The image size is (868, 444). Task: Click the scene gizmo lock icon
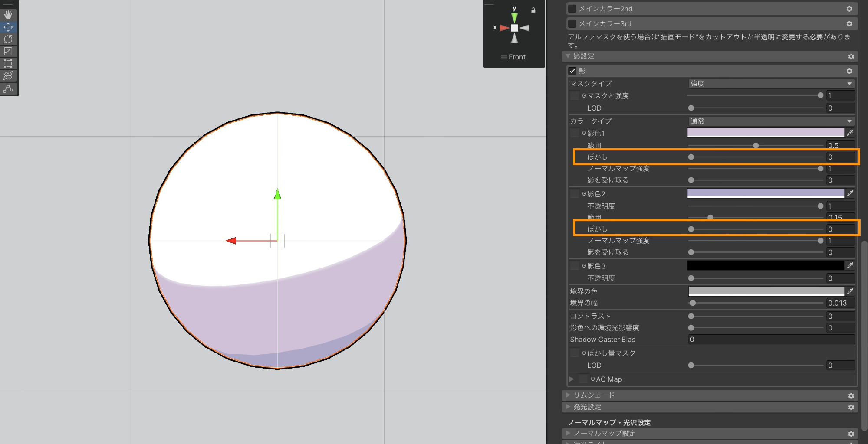[x=533, y=10]
